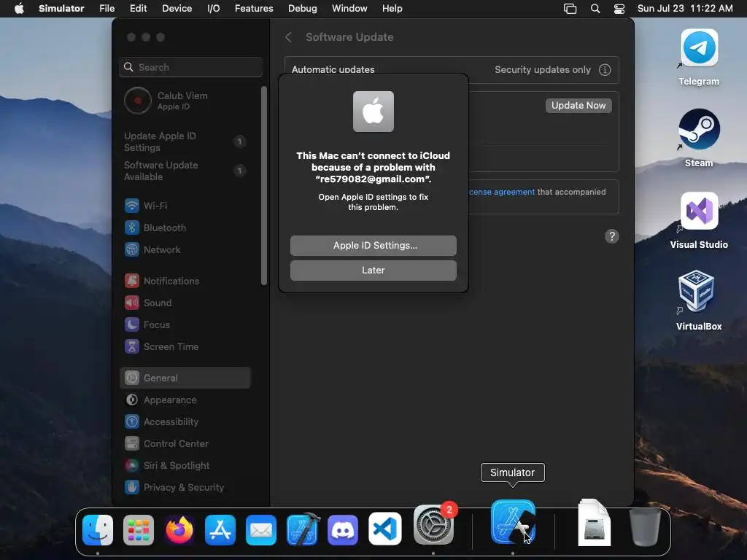The image size is (747, 560).
Task: Open Xcode from the Dock
Action: 303,529
